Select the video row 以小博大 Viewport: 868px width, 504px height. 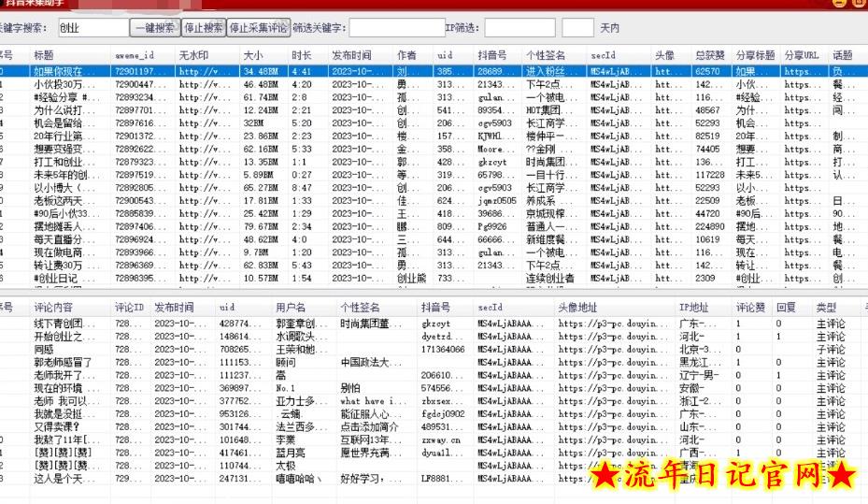[x=432, y=188]
